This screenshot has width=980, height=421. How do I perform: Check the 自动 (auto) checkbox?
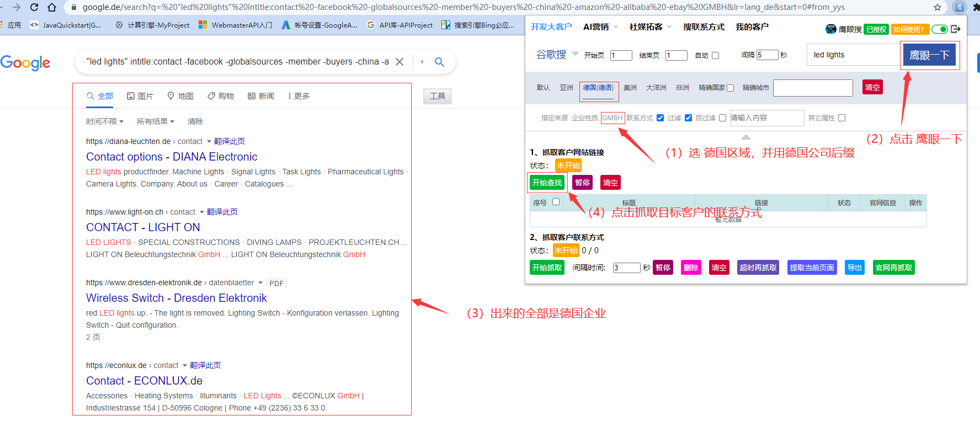tap(716, 55)
